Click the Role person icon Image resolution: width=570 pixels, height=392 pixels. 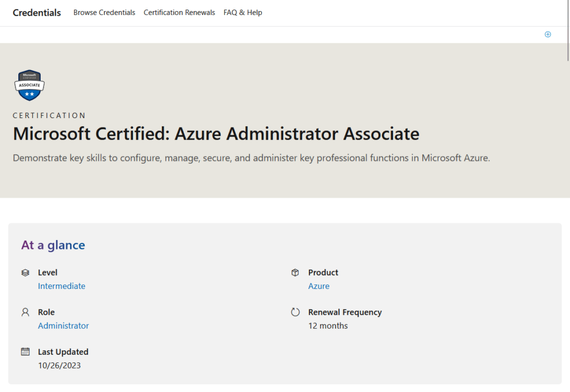(25, 312)
